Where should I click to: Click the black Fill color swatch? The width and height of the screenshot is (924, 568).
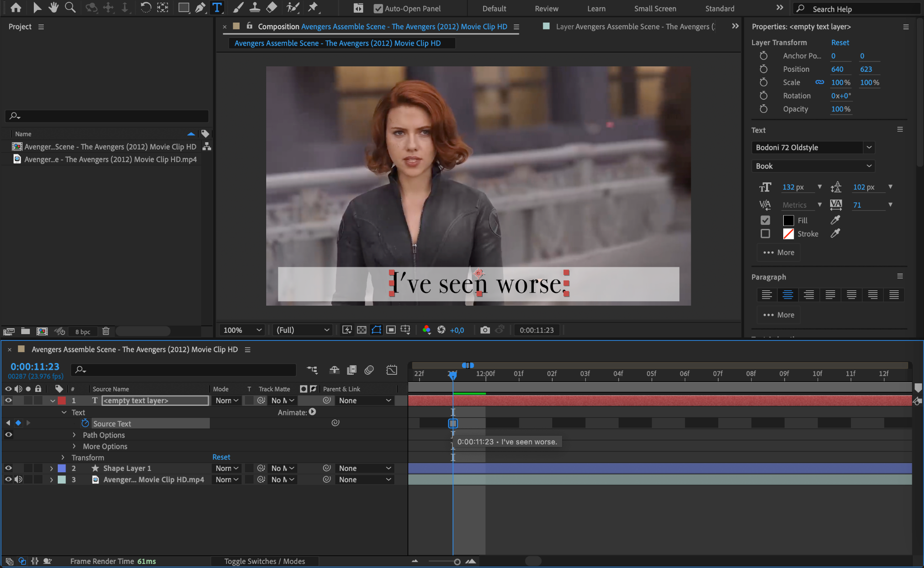[x=788, y=220]
